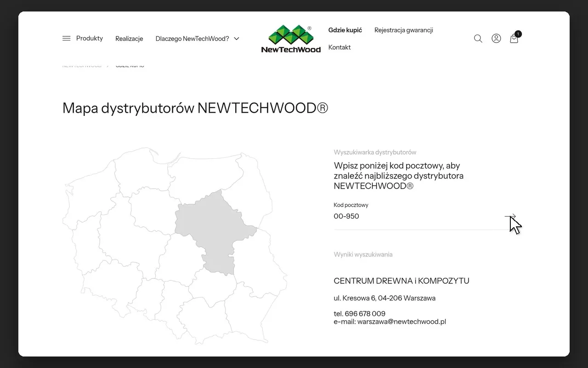The height and width of the screenshot is (368, 588).
Task: Open Dlaczego NewTechWood? menu label
Action: pos(192,39)
